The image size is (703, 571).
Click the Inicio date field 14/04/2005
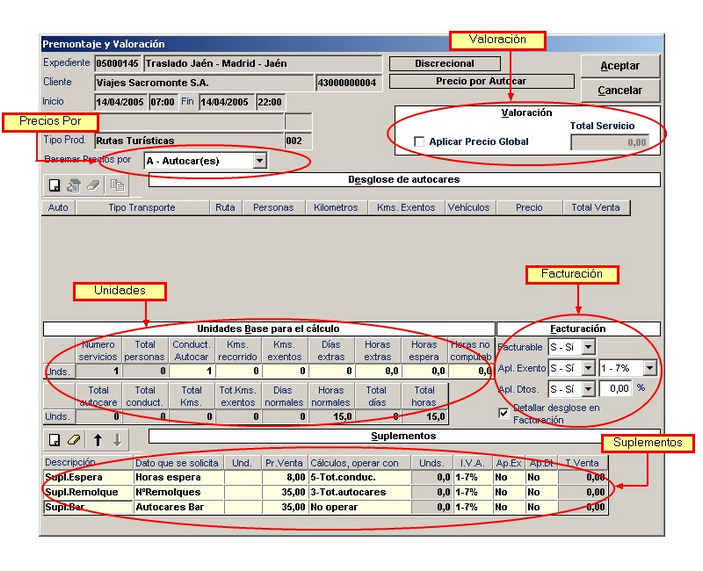point(120,102)
